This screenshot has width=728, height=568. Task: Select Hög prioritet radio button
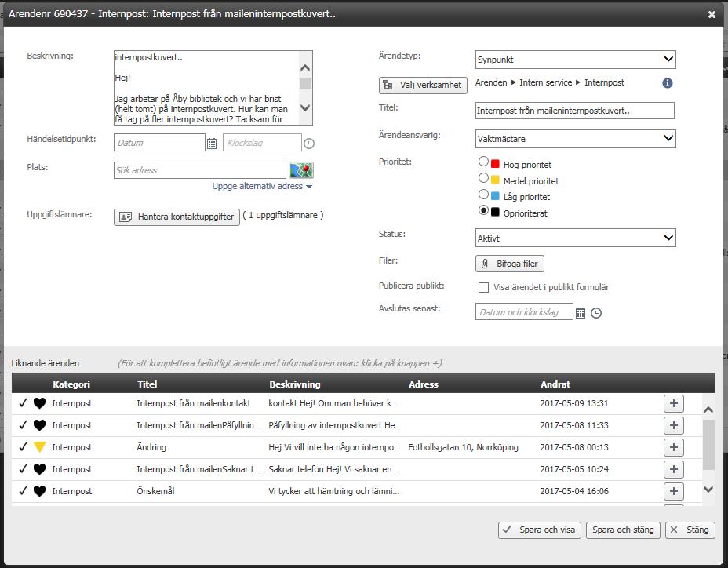pyautogui.click(x=483, y=162)
